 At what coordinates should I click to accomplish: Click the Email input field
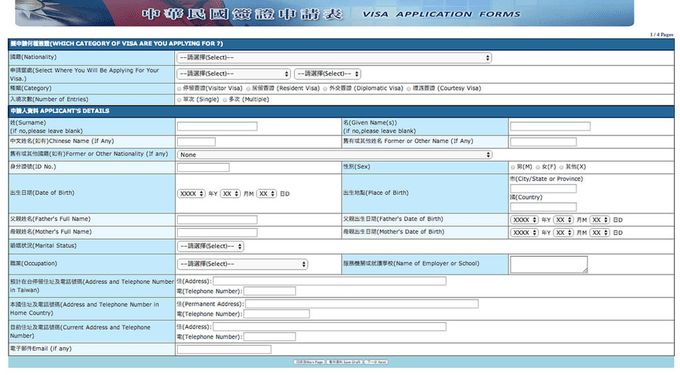click(x=224, y=349)
